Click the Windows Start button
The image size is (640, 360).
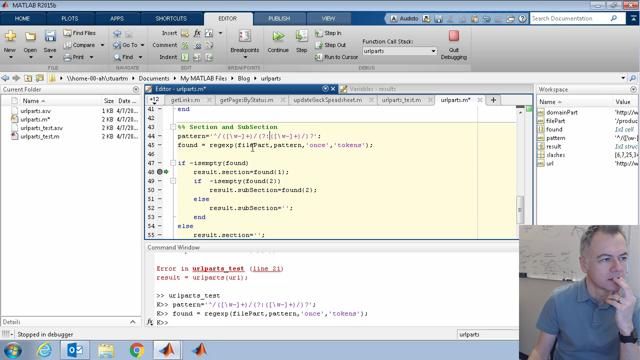pos(13,351)
